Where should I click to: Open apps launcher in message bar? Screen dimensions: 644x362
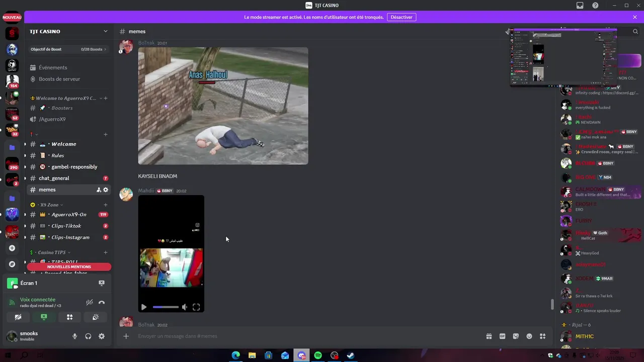[x=542, y=336]
